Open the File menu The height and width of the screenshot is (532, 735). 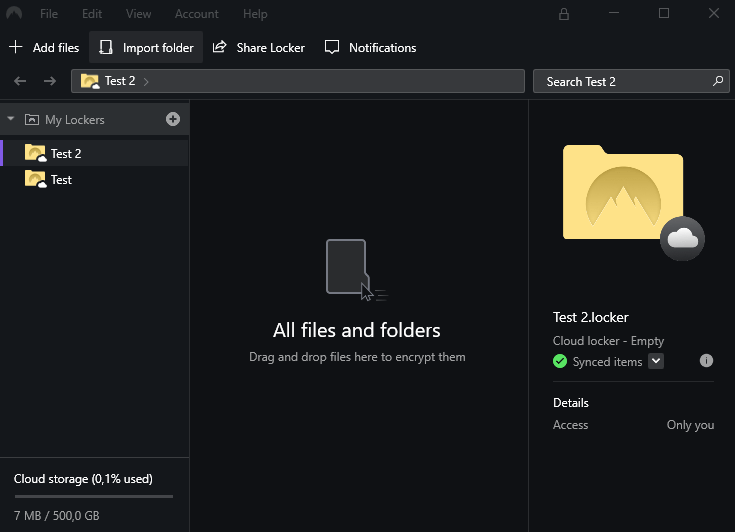tap(49, 14)
